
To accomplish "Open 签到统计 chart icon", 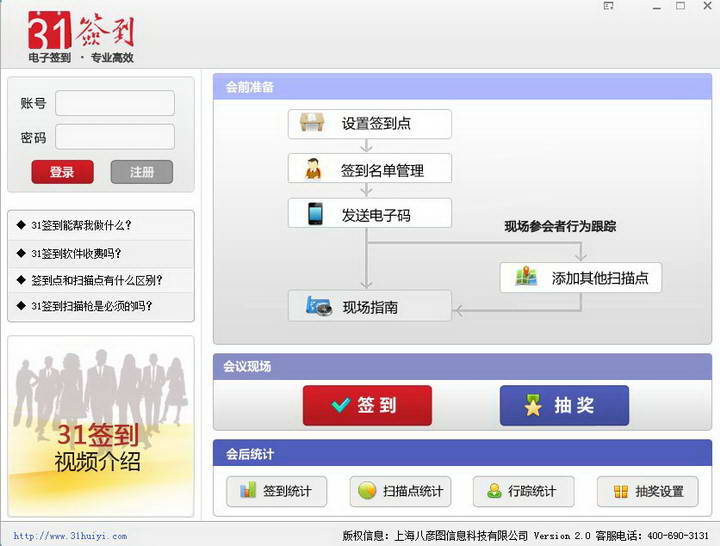I will point(247,491).
